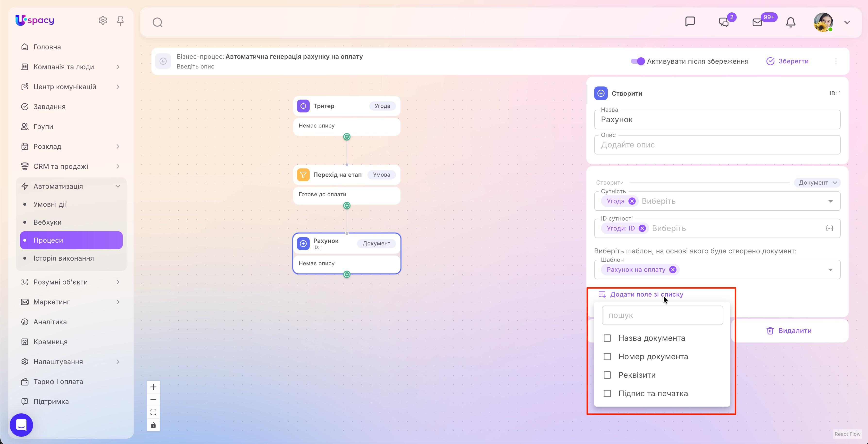Pin the sidebar with the pushpin icon
868x444 pixels.
(120, 21)
